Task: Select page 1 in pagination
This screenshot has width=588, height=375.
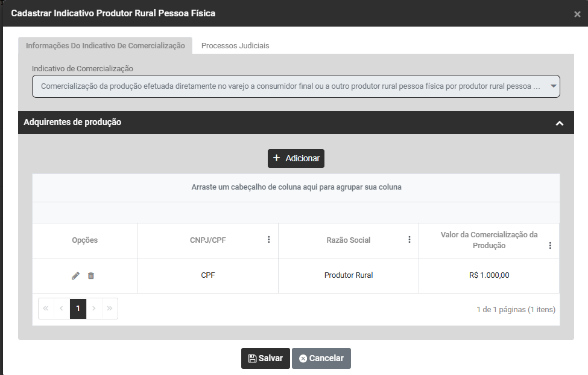Action: click(78, 308)
